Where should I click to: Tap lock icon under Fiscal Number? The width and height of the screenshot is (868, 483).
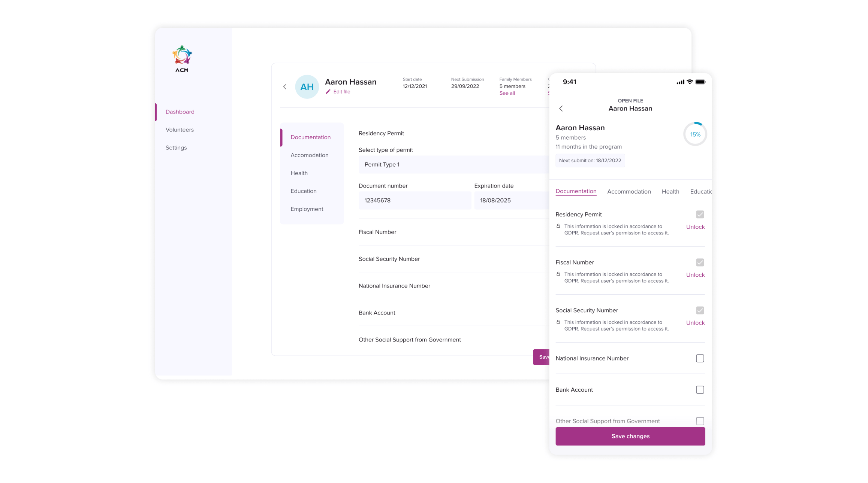tap(558, 274)
